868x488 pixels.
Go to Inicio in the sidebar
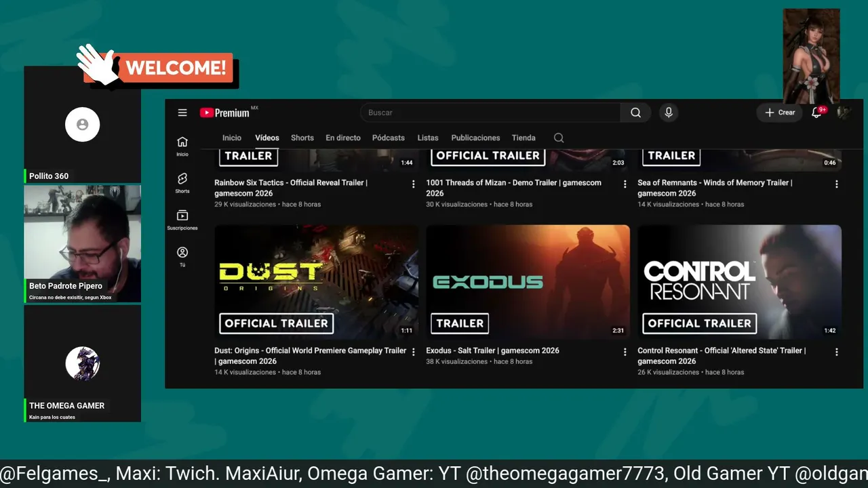click(182, 146)
